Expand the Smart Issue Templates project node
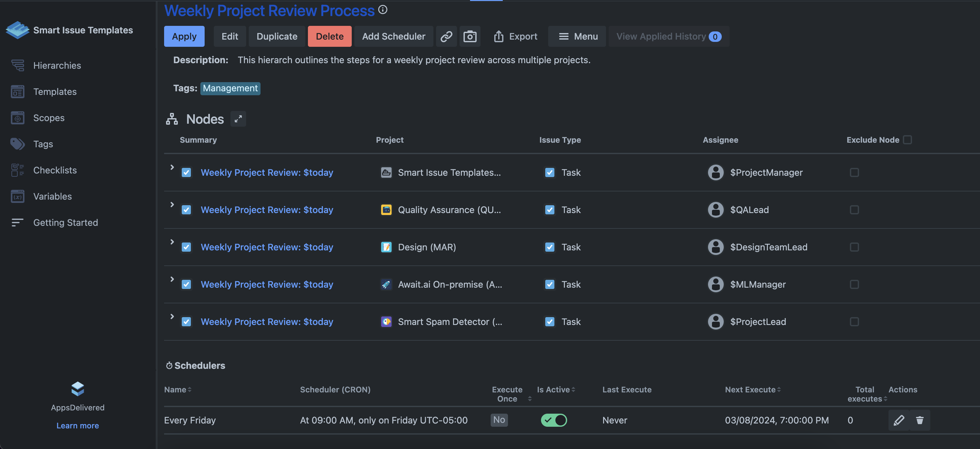 172,167
